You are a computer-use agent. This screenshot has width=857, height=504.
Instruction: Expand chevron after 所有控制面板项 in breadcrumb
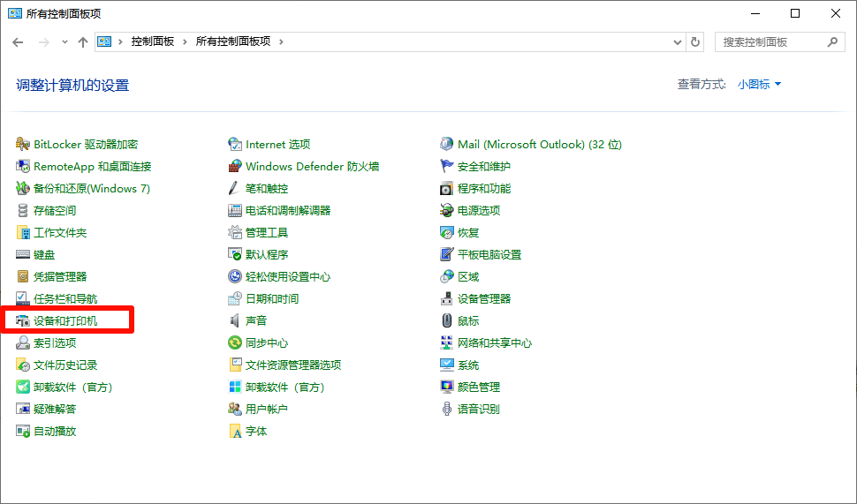pos(281,41)
